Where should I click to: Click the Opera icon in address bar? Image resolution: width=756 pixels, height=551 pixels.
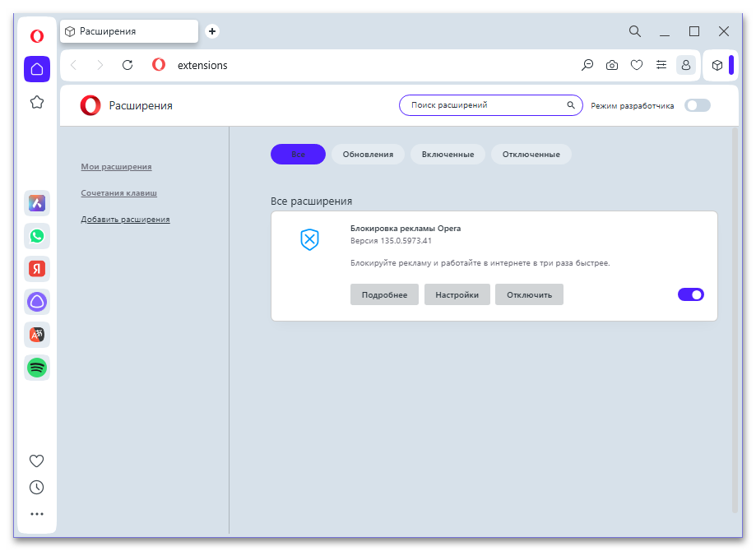click(x=159, y=65)
